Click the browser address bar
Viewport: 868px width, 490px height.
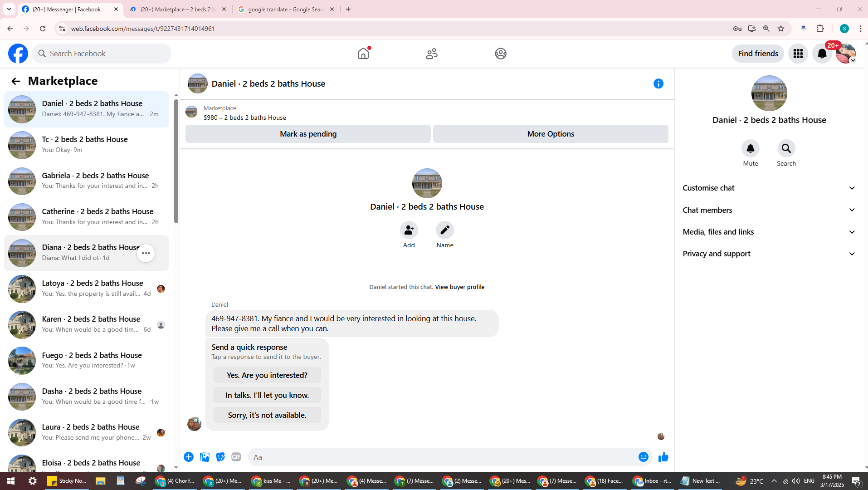395,29
